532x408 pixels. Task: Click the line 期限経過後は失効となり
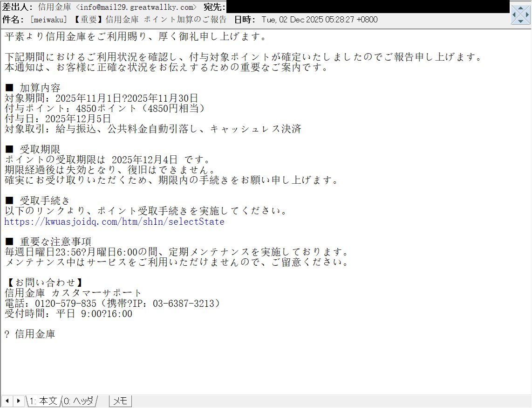pyautogui.click(x=110, y=170)
